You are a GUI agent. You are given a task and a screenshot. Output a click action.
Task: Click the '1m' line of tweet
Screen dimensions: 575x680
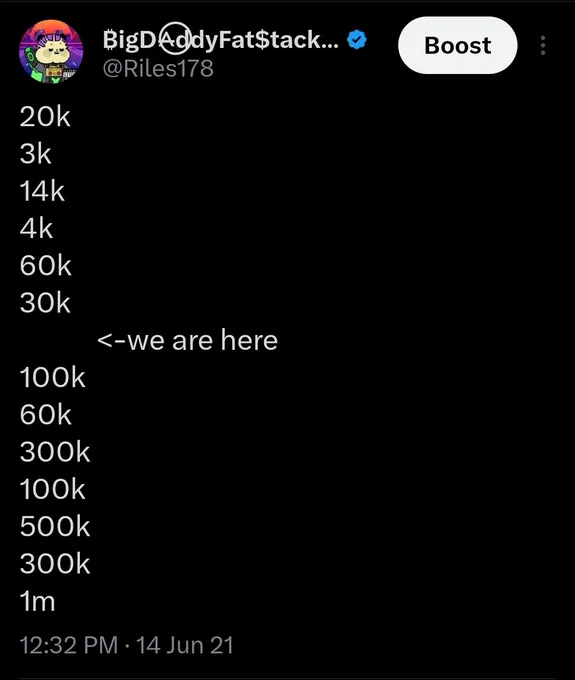point(37,602)
